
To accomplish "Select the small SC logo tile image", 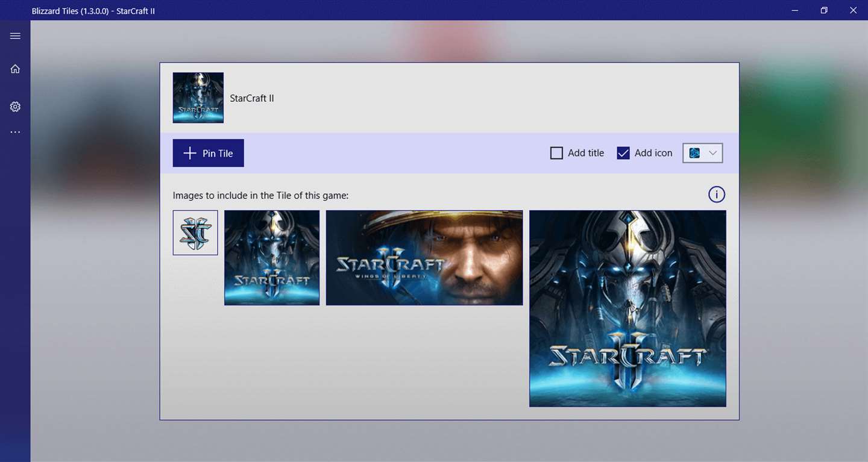I will 195,233.
